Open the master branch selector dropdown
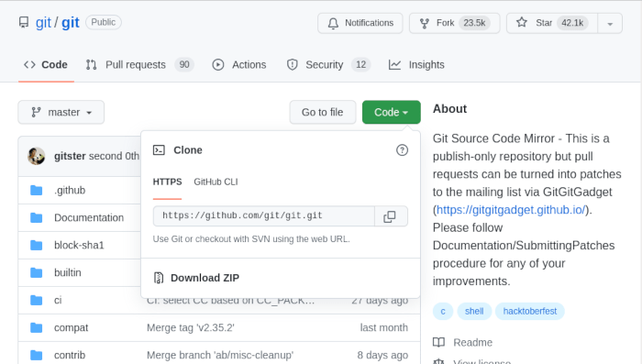Screen dimensions: 642x364 [61, 112]
